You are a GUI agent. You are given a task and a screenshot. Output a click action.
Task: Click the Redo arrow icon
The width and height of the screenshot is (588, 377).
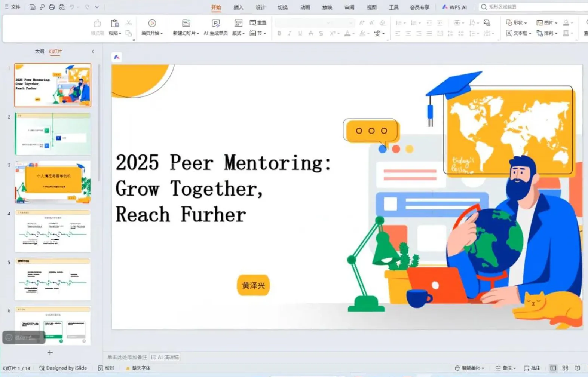[87, 7]
